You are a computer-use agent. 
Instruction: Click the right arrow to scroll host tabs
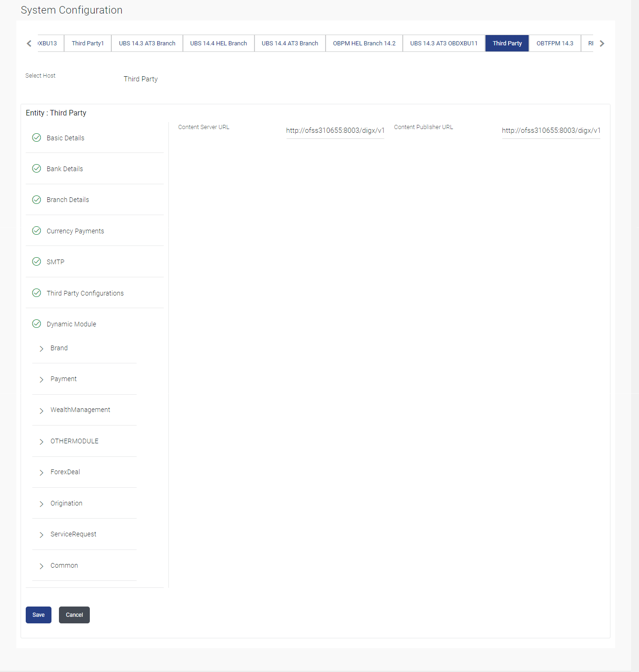coord(602,43)
